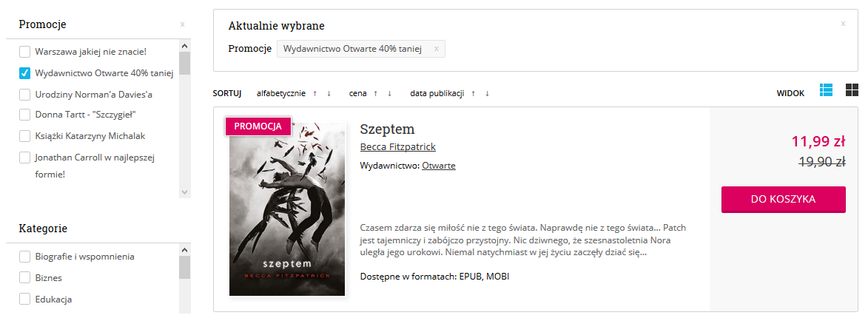The width and height of the screenshot is (868, 318).
Task: Add Szeptem to cart with DO KOSZYKA
Action: click(x=784, y=199)
